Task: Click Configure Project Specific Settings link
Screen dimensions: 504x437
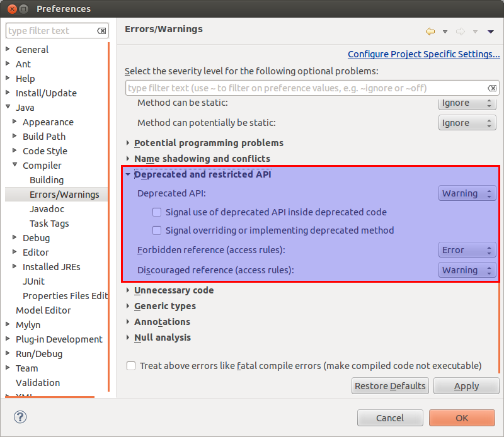Action: click(423, 54)
